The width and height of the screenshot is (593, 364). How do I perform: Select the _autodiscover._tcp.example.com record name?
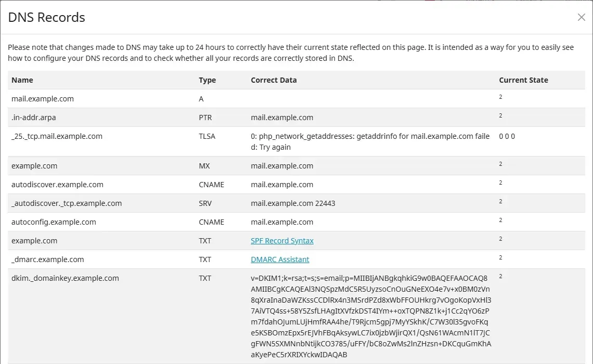click(67, 203)
